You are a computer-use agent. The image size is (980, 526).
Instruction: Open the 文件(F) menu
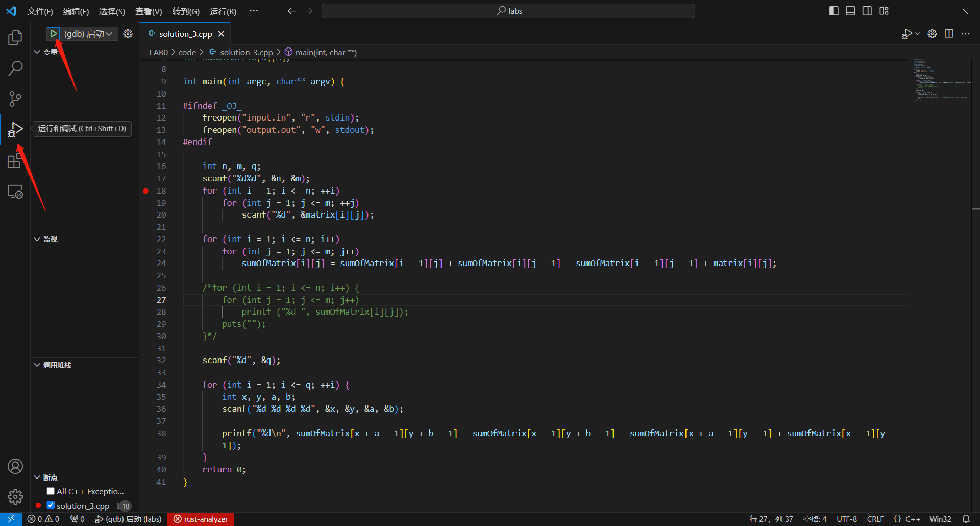click(x=40, y=11)
